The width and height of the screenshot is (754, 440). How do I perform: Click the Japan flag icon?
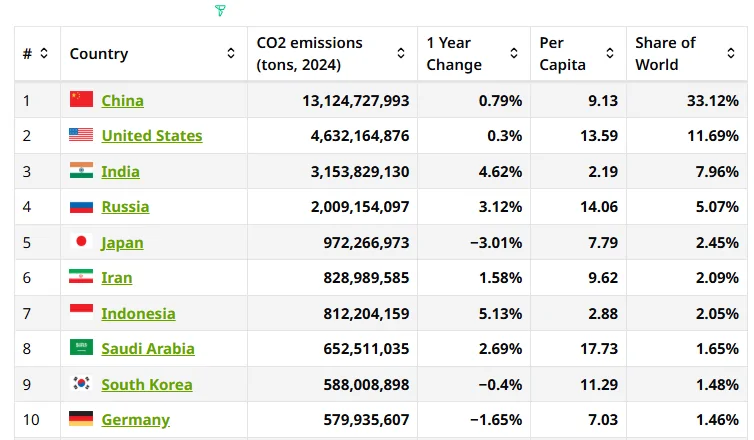(81, 241)
